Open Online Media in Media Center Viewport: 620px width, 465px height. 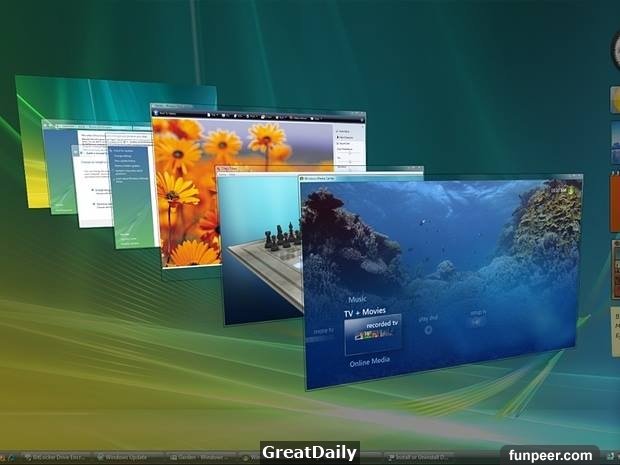pos(370,363)
